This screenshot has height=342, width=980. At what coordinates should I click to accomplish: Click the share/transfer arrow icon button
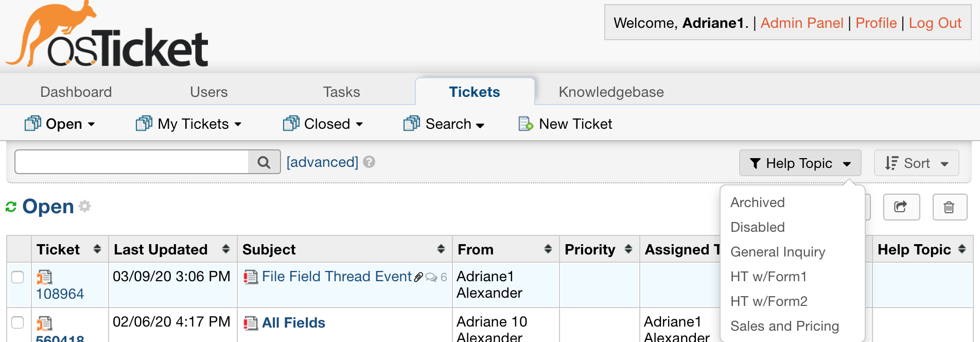(901, 207)
